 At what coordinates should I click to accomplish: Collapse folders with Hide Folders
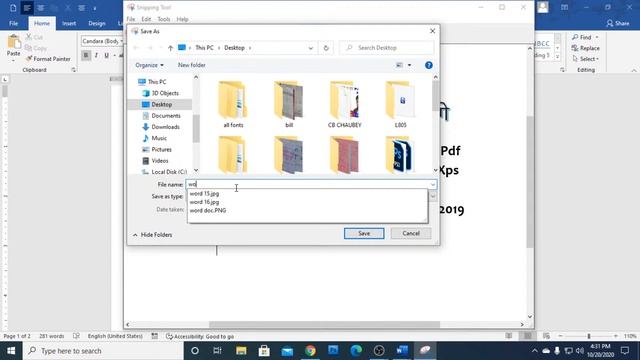[152, 235]
